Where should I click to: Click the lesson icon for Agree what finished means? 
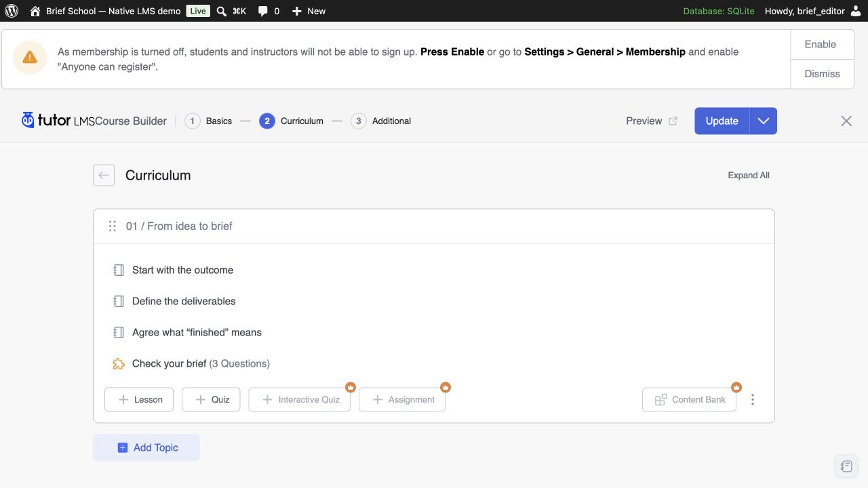pos(119,332)
